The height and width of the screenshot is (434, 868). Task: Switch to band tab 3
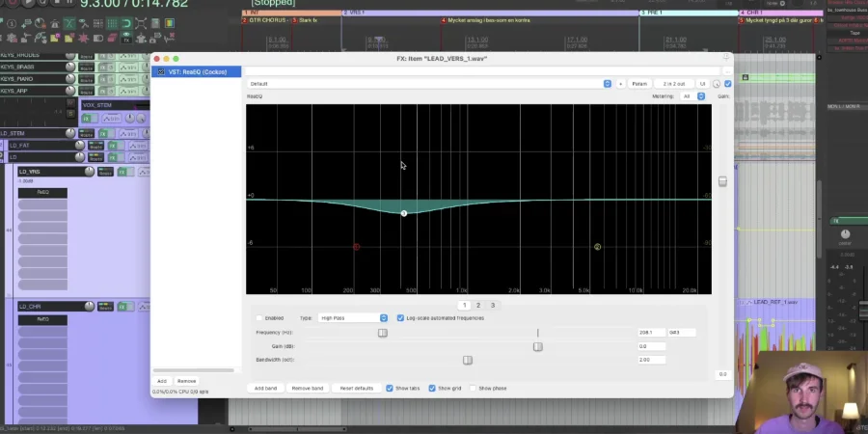493,305
